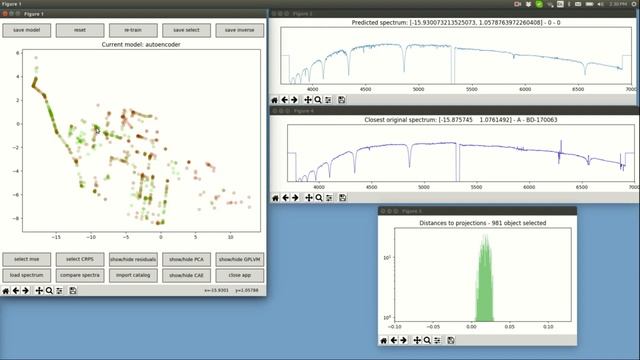Viewport: 640px width, 360px height.
Task: Toggle the show/hide GPLVM button
Action: [240, 260]
